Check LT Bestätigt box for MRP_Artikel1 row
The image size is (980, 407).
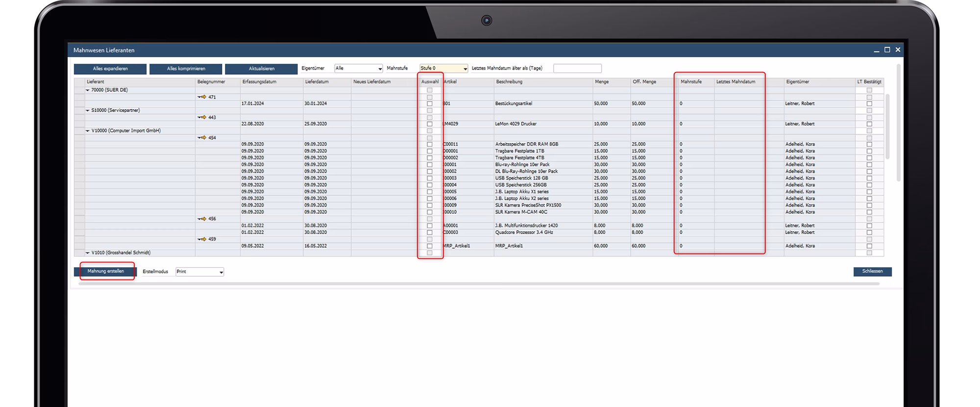(x=869, y=246)
